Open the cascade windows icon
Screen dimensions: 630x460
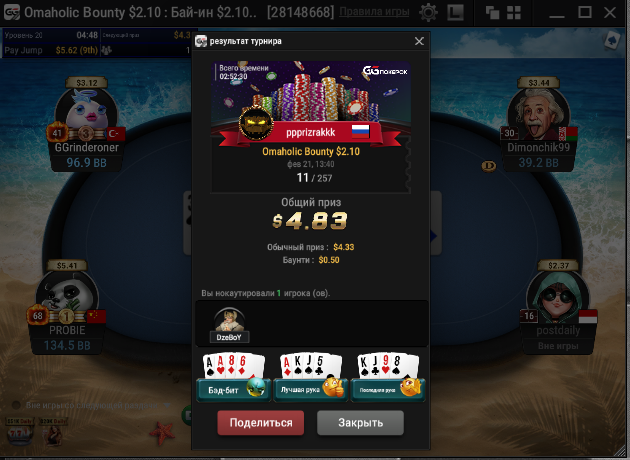492,13
